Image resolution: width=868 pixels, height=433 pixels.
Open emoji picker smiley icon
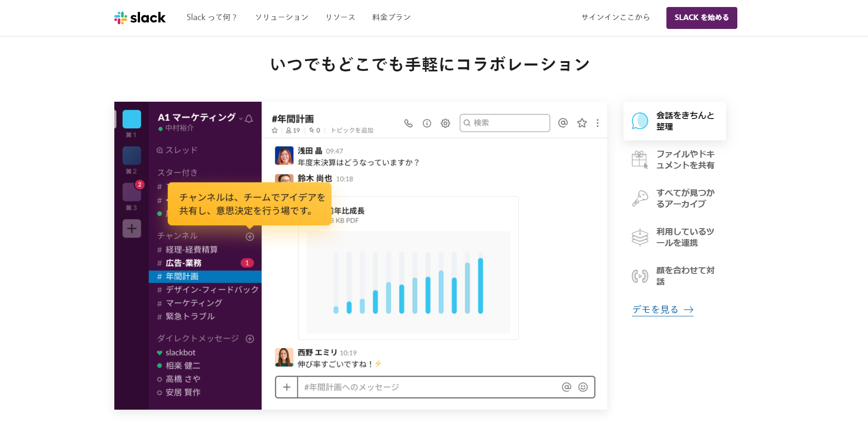(583, 387)
